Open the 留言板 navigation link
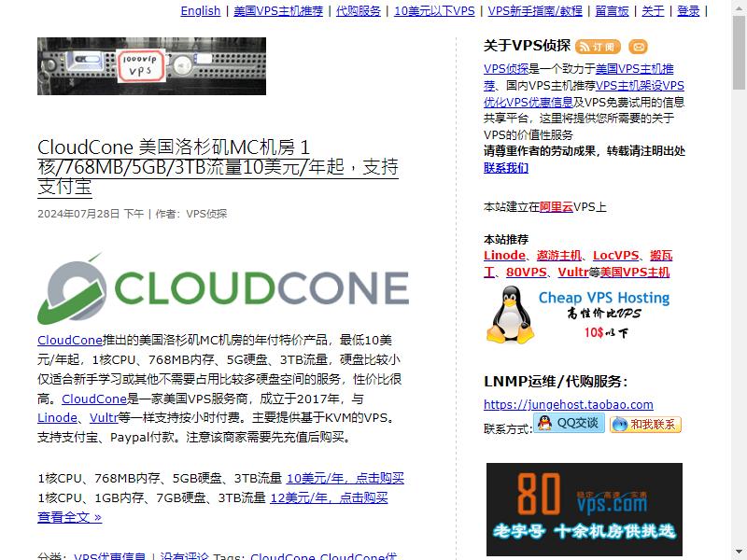747x560 pixels. tap(613, 10)
